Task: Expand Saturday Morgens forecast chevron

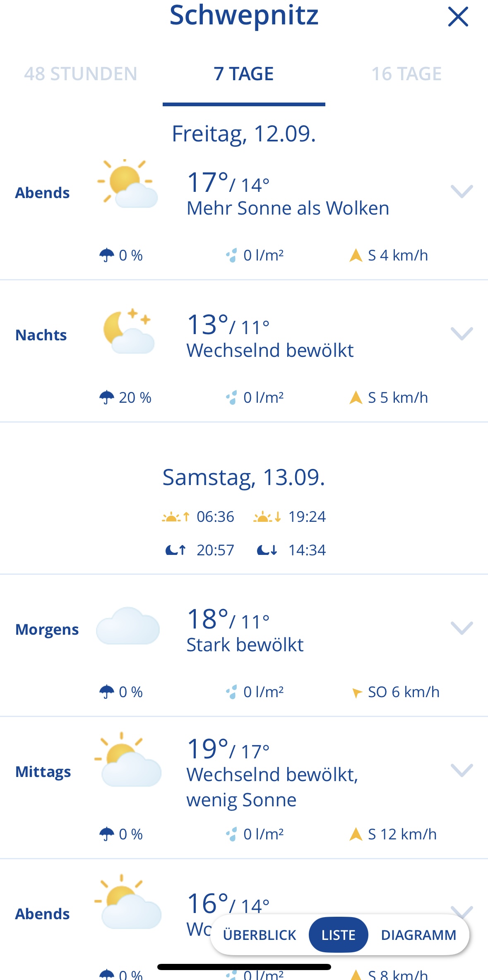Action: (462, 628)
